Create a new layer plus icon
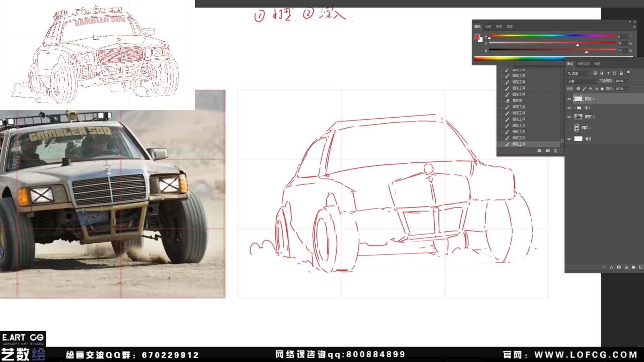Screen dimensions: 644x362 click(641, 267)
